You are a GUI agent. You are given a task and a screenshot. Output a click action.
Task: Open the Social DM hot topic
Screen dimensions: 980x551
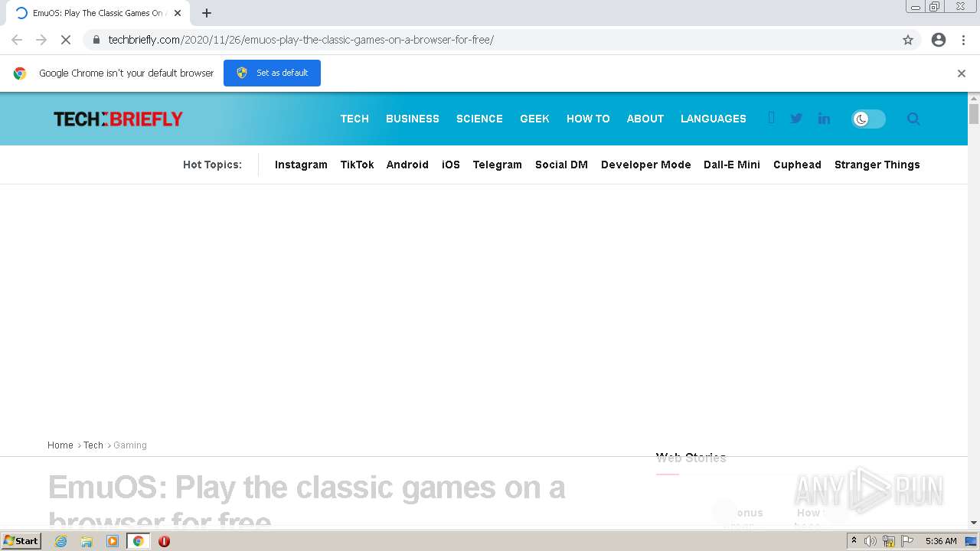coord(561,165)
